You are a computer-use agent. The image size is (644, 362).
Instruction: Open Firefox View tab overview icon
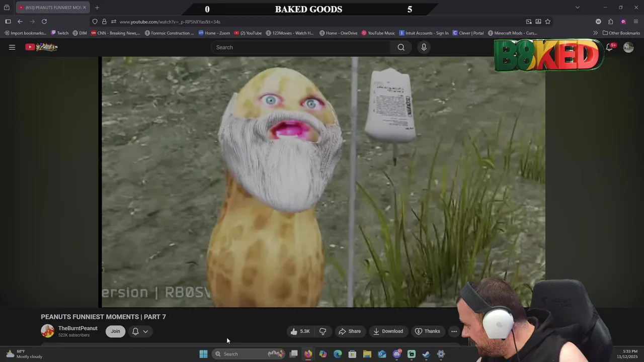[x=7, y=8]
